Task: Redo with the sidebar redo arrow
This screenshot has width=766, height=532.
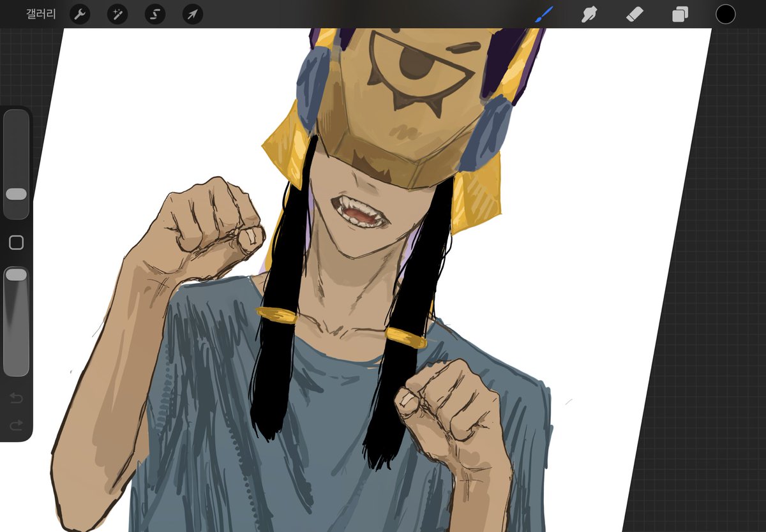Action: coord(16,424)
